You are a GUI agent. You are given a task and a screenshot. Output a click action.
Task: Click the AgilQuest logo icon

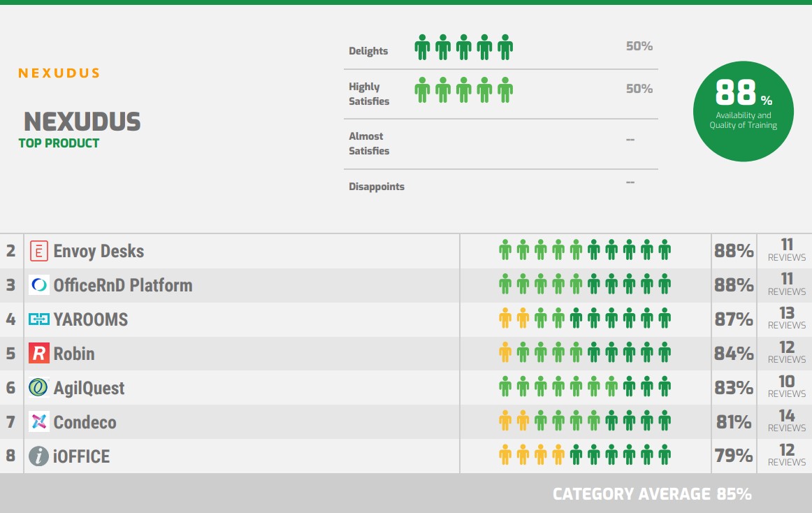click(38, 388)
